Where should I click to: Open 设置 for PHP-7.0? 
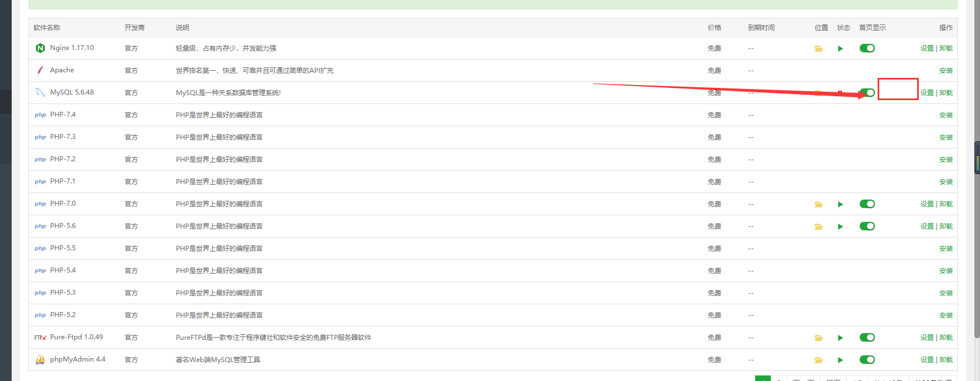[x=927, y=204]
